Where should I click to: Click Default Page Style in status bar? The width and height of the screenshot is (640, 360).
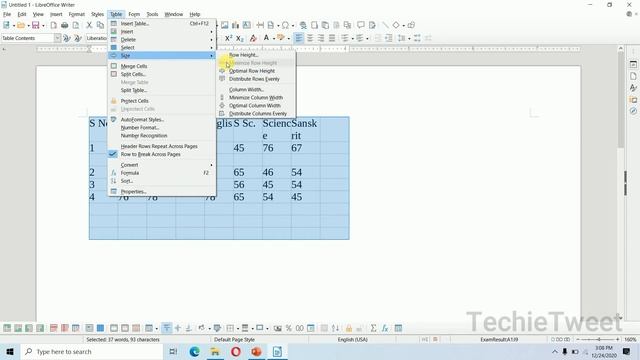pos(234,340)
